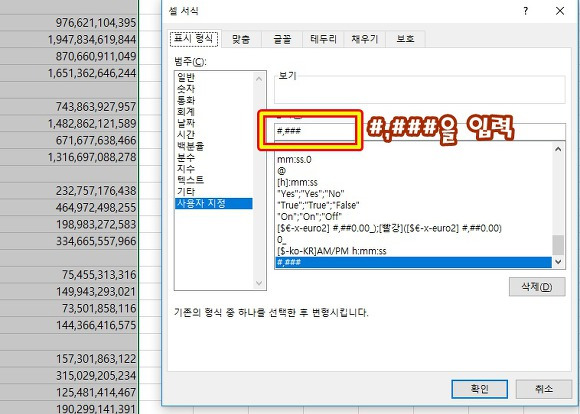
Task: Choose the mm:ss.0 format
Action: [x=414, y=159]
